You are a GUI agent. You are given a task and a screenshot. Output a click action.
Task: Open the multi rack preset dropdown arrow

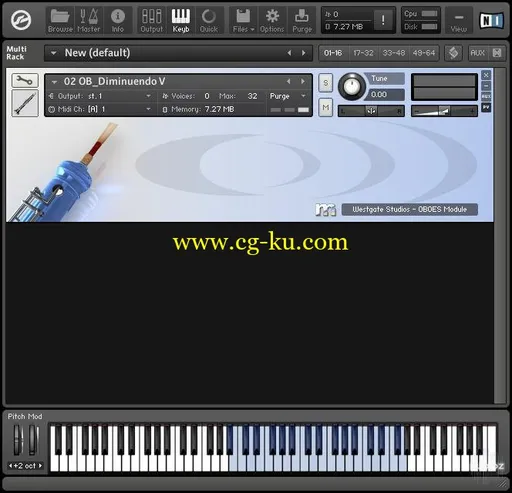coord(53,53)
